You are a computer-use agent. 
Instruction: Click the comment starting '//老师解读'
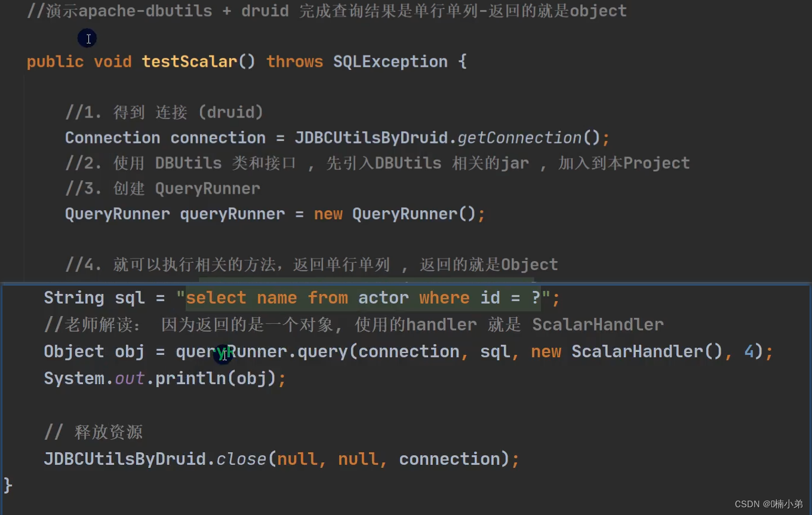click(x=353, y=324)
